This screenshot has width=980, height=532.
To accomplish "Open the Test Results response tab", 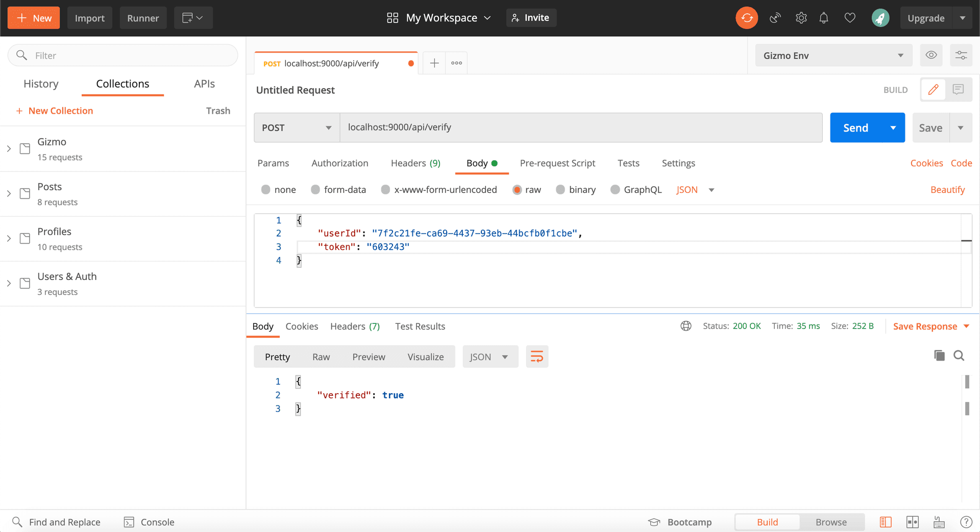I will pos(420,326).
